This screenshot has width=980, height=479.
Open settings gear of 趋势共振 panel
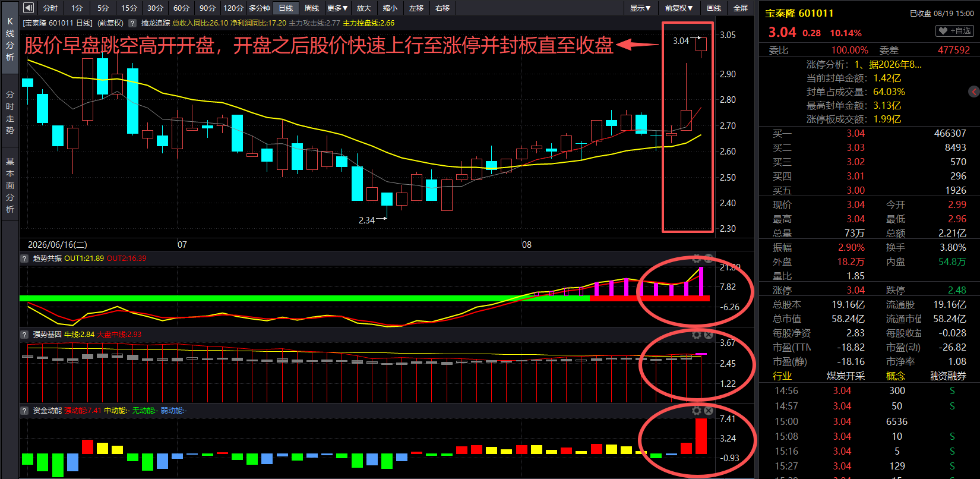click(x=697, y=259)
